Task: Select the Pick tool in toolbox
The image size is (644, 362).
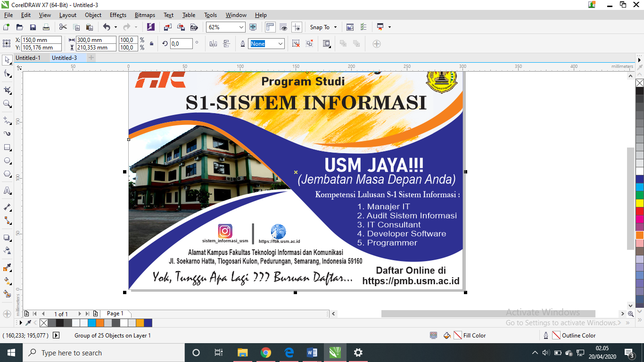Action: point(7,60)
